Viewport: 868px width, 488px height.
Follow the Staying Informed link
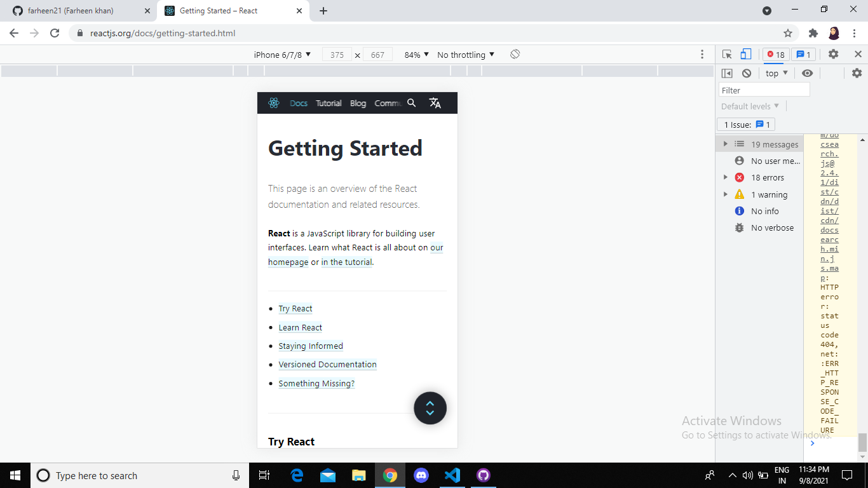(x=311, y=346)
